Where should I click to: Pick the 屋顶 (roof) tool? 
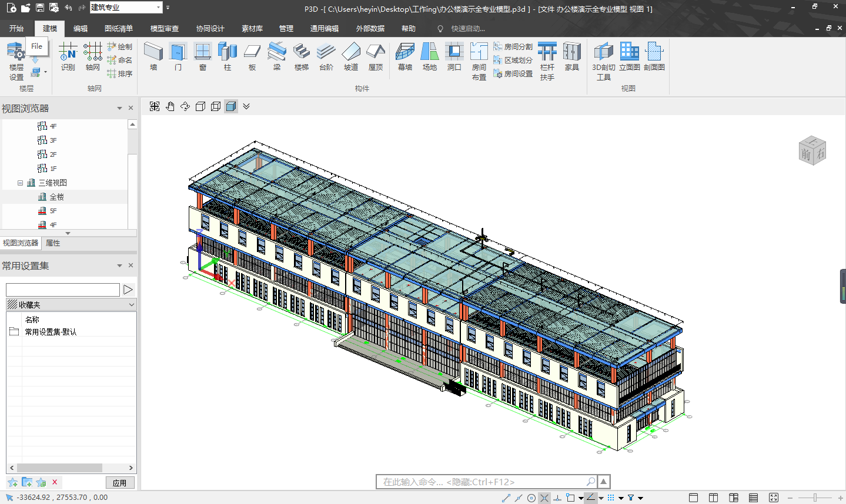(x=375, y=57)
